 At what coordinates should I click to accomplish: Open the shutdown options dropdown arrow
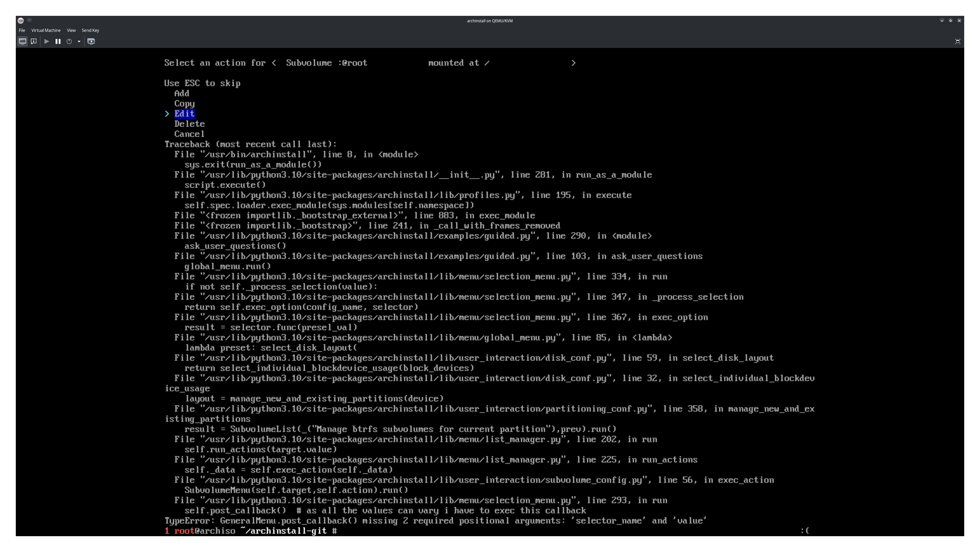point(79,42)
